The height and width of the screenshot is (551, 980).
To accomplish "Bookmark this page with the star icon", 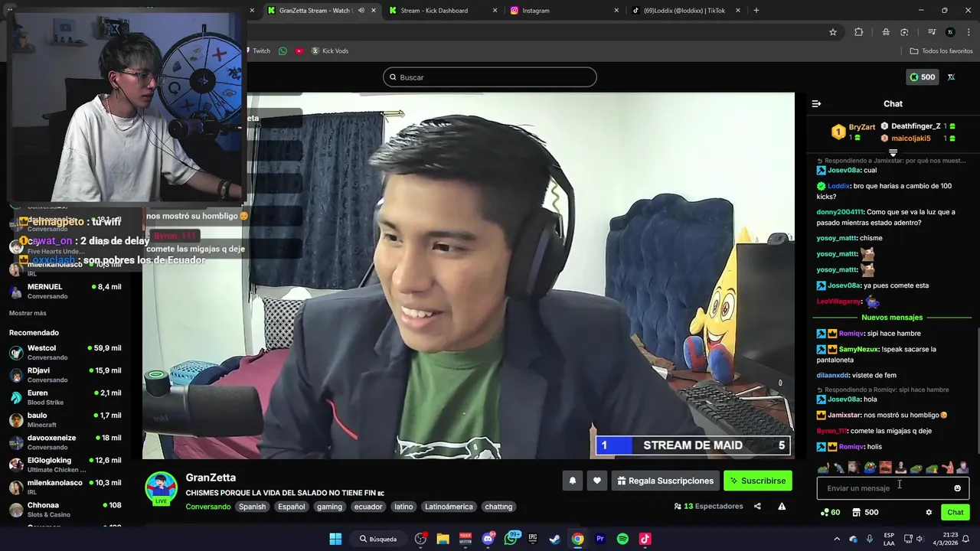I will [x=833, y=32].
